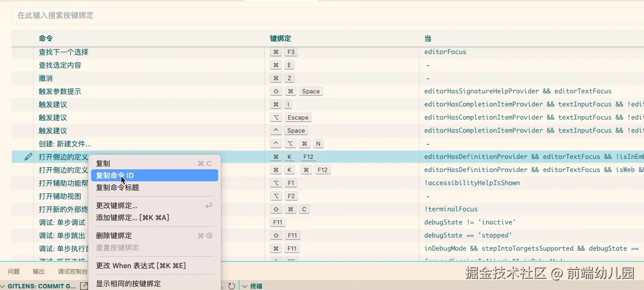Click the ⌥ F1 keybinding cell
The image size is (644, 290).
[284, 183]
